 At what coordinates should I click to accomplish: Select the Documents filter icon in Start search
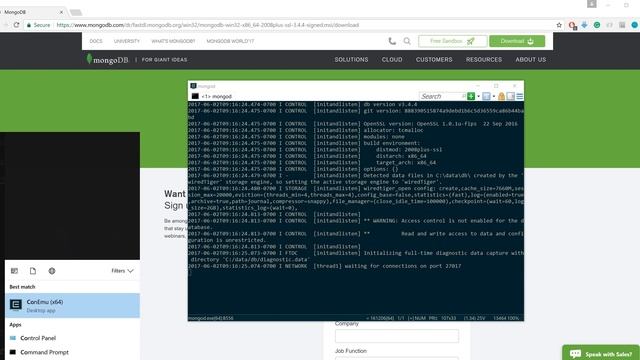(33, 271)
